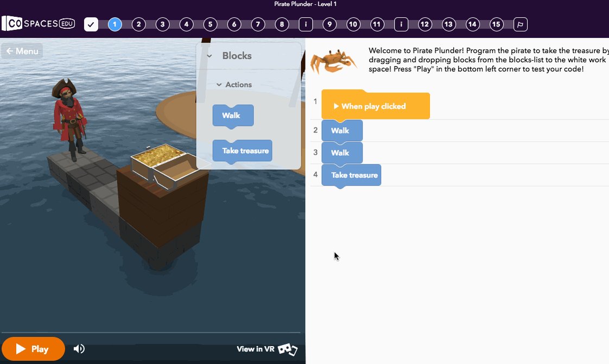
Task: Pick the Take treasure block in blocks list
Action: point(243,151)
